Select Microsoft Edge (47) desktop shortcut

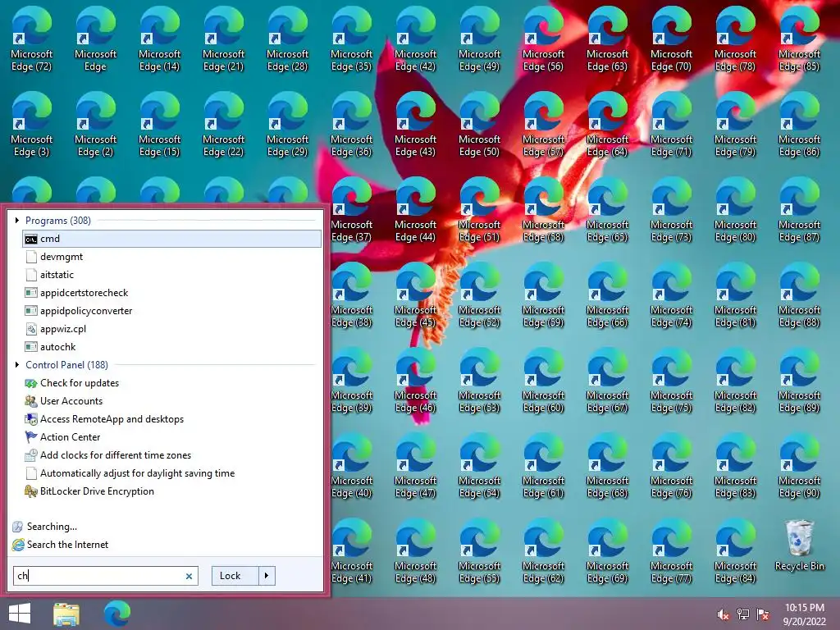coord(415,466)
